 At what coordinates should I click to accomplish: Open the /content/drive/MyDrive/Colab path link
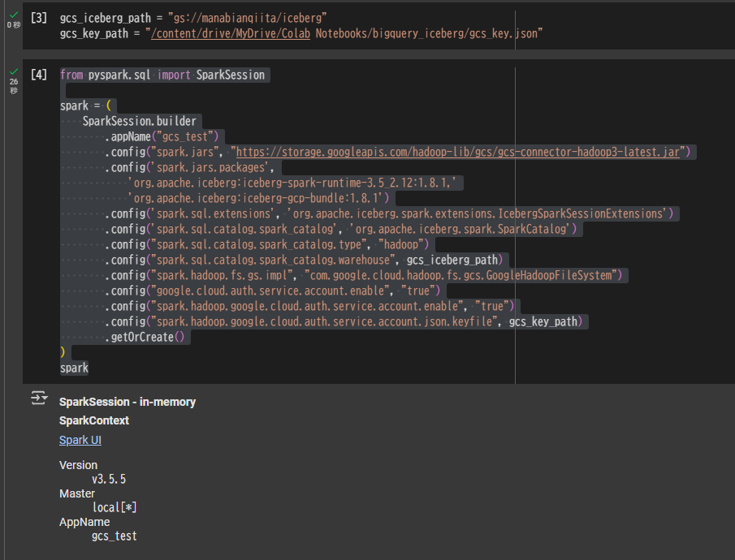[231, 34]
